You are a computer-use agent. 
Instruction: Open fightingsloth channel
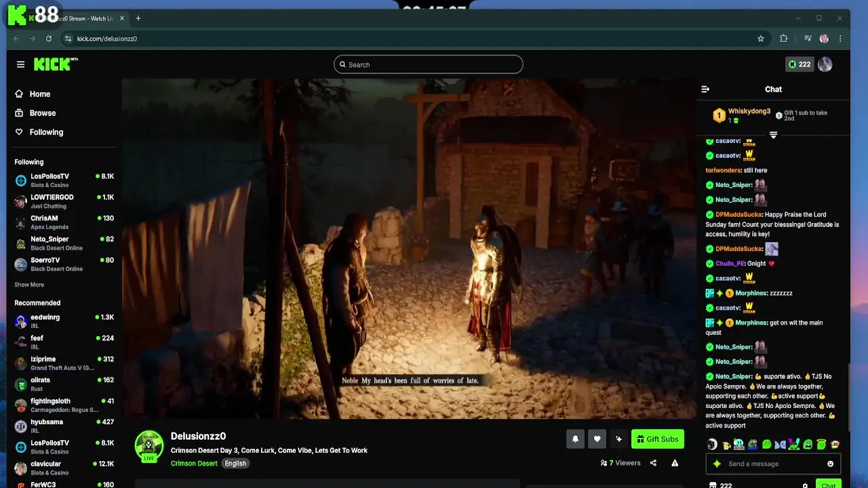pos(64,405)
